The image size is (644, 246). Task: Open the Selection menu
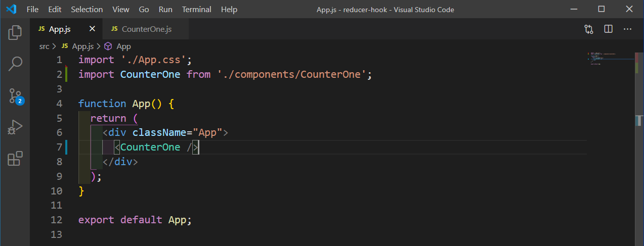click(87, 10)
